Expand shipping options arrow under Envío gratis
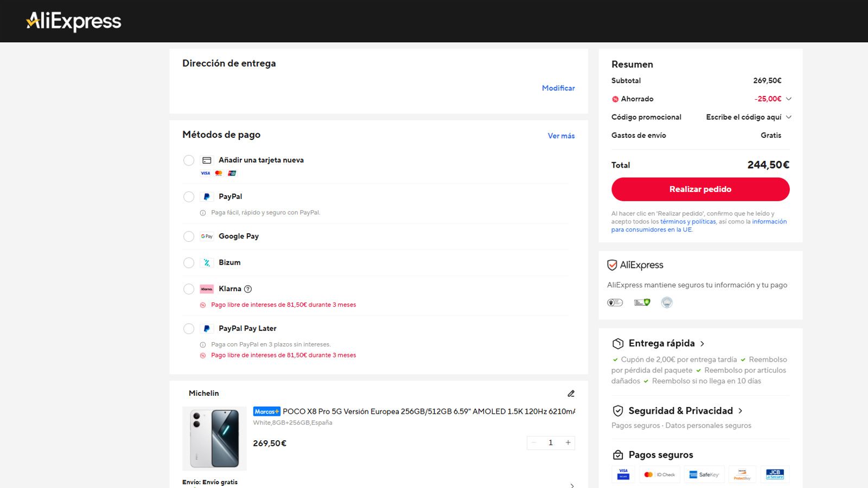868x488 pixels. (572, 485)
